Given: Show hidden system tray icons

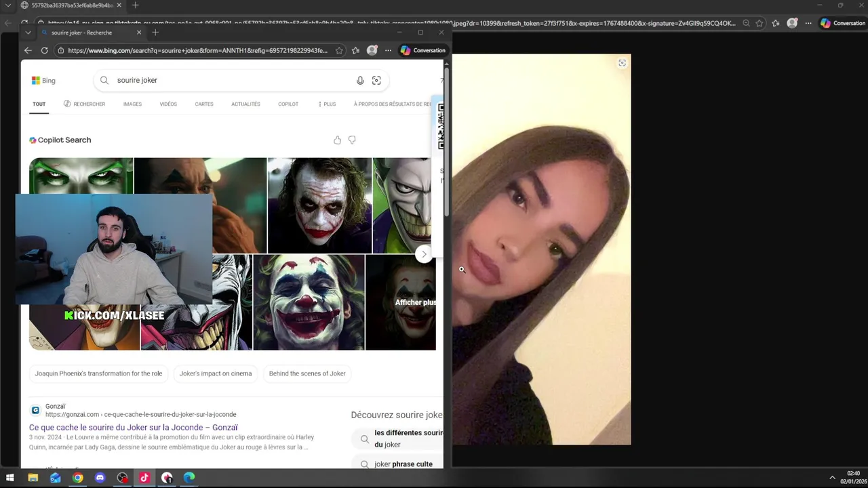Looking at the screenshot, I should 832,478.
